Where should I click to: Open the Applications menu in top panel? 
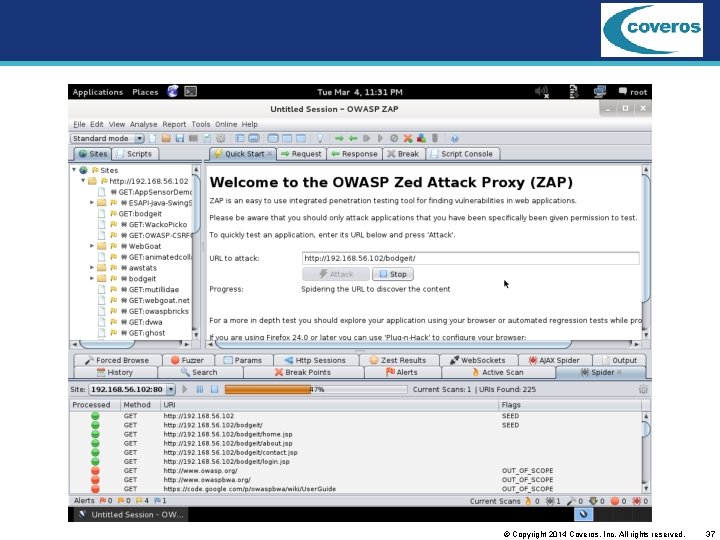tap(97, 92)
